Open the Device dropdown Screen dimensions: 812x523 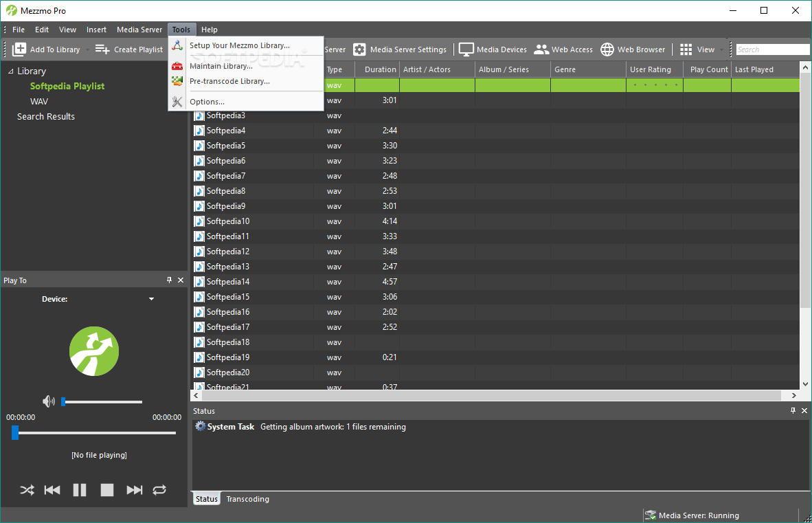click(151, 299)
